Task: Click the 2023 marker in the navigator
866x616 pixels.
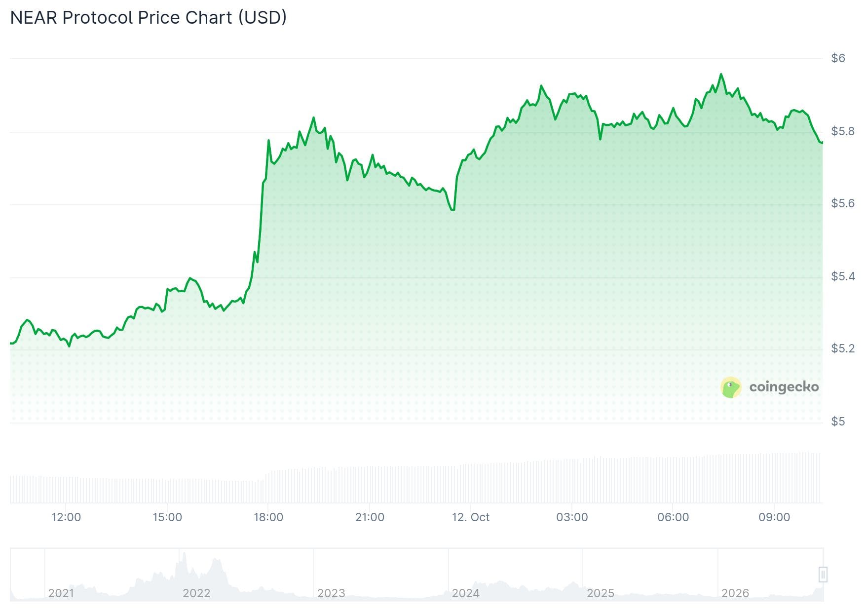Action: 331,593
